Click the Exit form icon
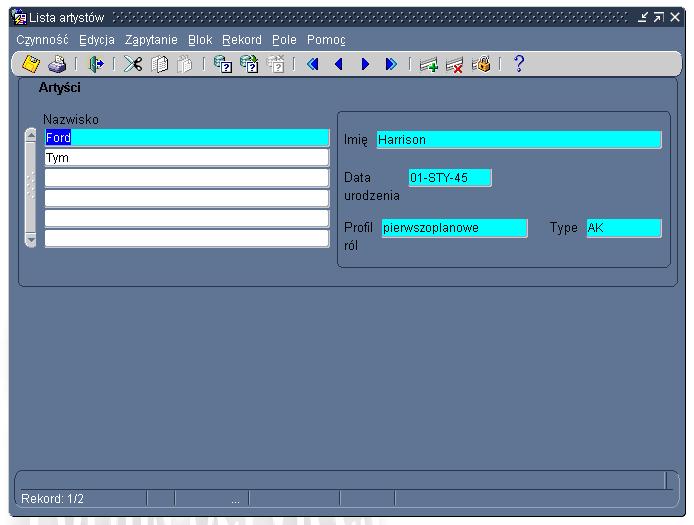Screen dimensions: 694x525 [x=96, y=64]
